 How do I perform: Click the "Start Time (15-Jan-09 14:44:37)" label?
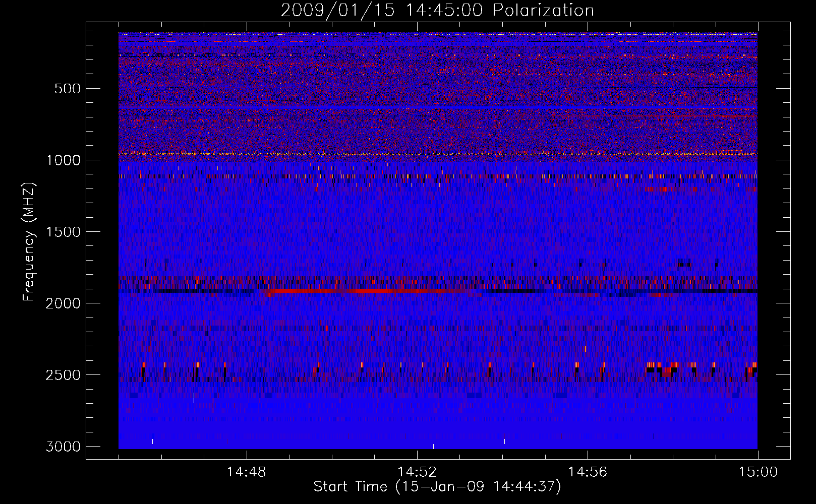click(x=437, y=487)
